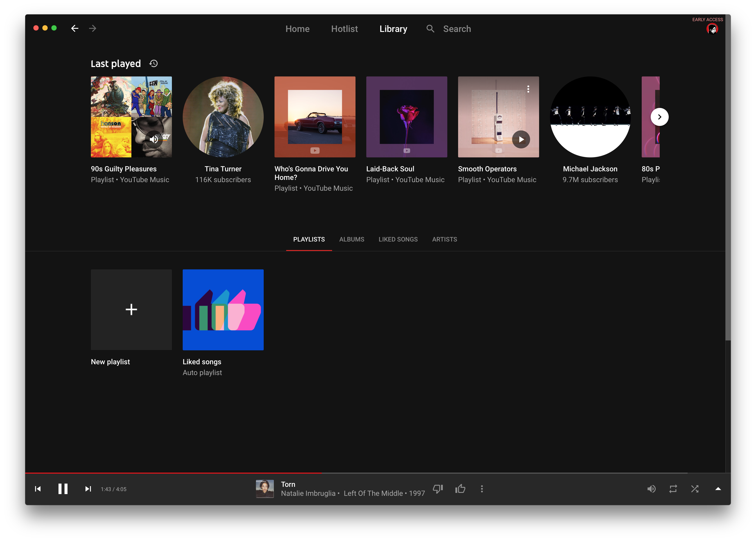Viewport: 756px width, 541px height.
Task: Toggle shuffle in the player bar
Action: [695, 489]
